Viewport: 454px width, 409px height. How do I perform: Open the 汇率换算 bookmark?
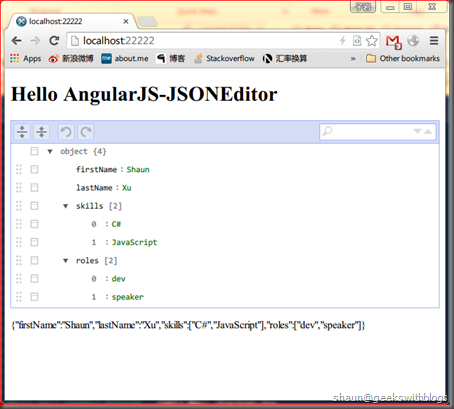(x=285, y=59)
